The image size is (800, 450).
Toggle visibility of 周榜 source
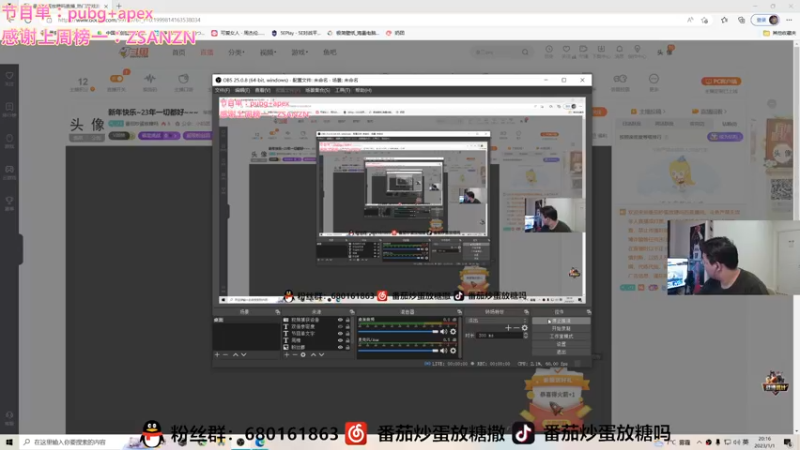[x=340, y=340]
